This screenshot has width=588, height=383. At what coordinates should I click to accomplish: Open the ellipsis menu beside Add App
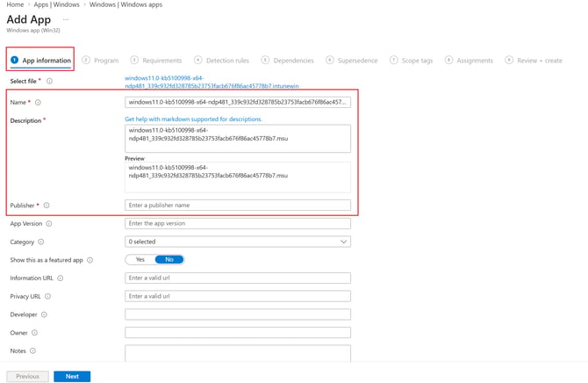[x=66, y=19]
